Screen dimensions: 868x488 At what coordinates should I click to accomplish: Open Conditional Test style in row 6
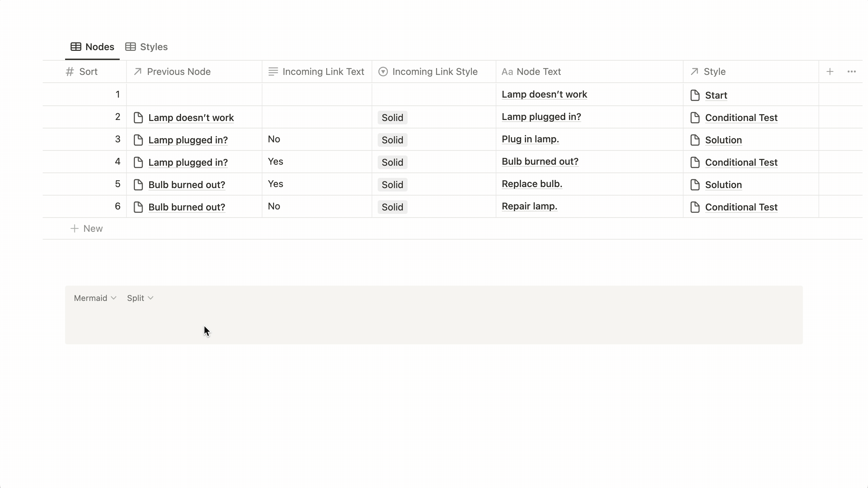click(x=741, y=207)
